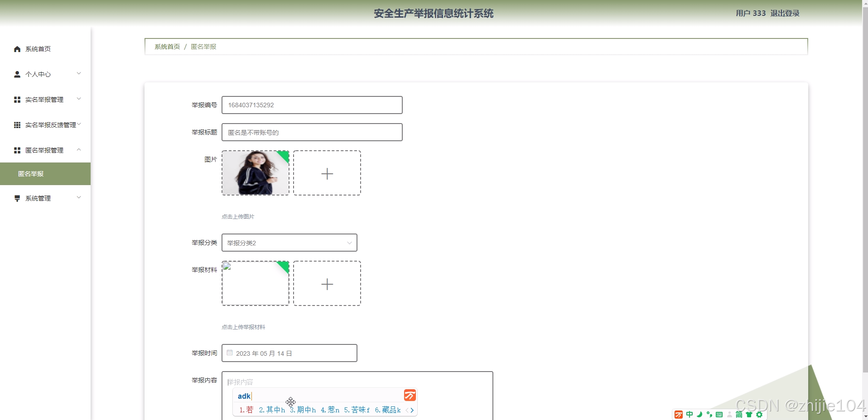The image size is (868, 420).
Task: Select 匿名举报 submenu item
Action: (x=31, y=174)
